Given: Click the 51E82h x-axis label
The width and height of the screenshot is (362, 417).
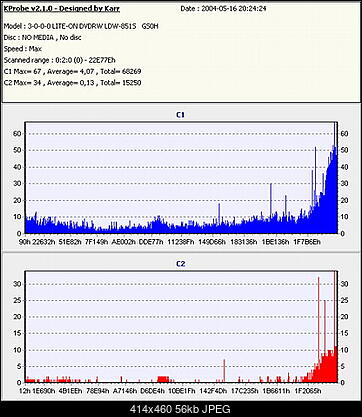Looking at the screenshot, I should [x=70, y=242].
